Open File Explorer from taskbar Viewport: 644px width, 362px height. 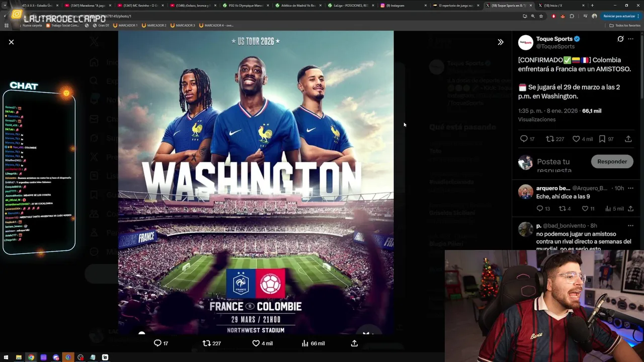[x=19, y=357]
